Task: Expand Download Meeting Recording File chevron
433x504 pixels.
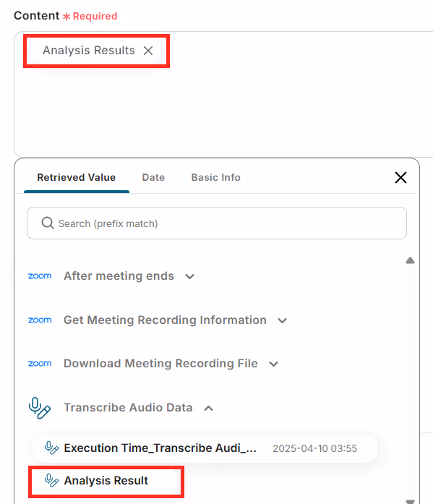Action: (x=273, y=364)
